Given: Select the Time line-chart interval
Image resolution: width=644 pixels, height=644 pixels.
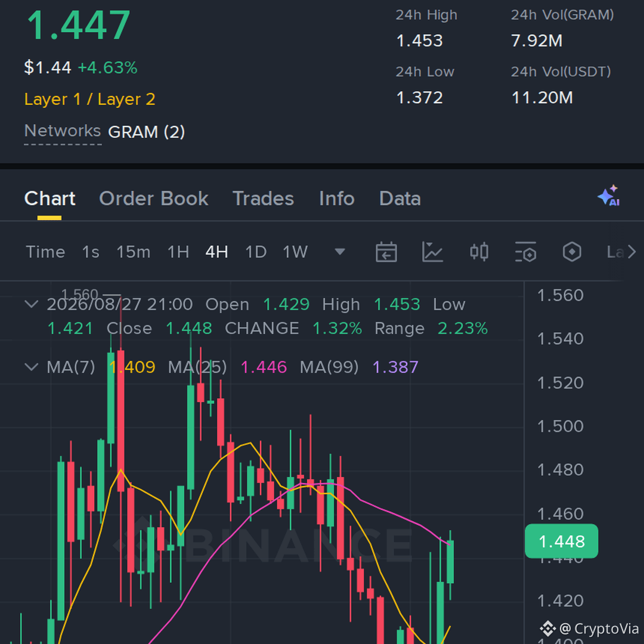Looking at the screenshot, I should coord(45,252).
